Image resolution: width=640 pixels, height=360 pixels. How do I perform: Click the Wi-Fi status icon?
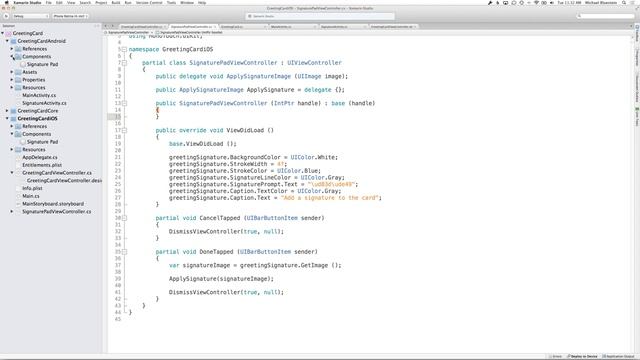point(536,2)
